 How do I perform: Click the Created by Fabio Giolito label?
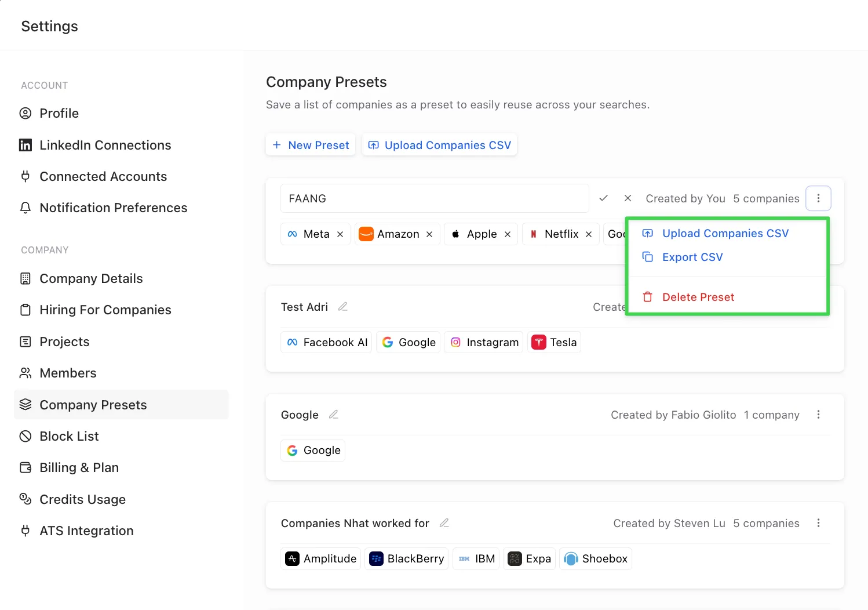click(x=673, y=415)
